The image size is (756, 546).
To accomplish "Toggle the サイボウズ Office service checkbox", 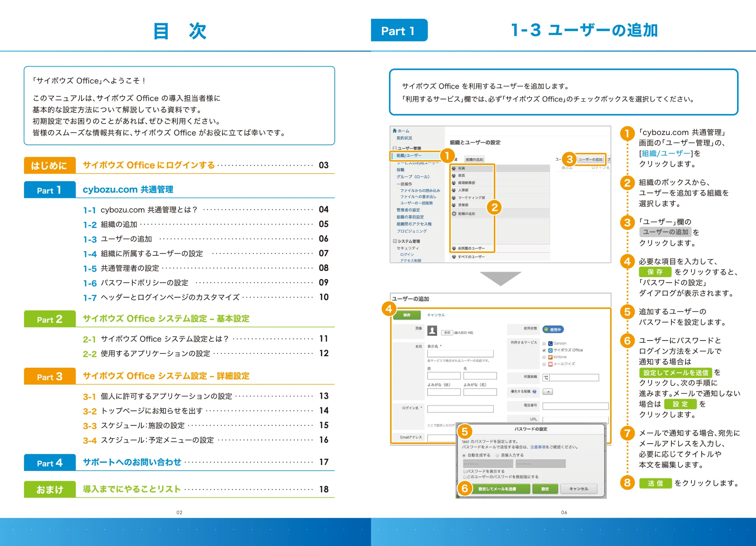I will pyautogui.click(x=544, y=350).
